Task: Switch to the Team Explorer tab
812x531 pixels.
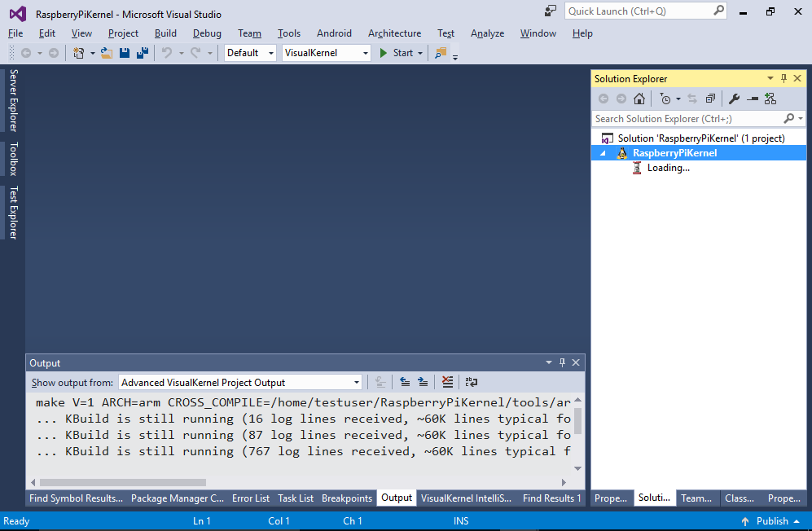Action: (696, 498)
